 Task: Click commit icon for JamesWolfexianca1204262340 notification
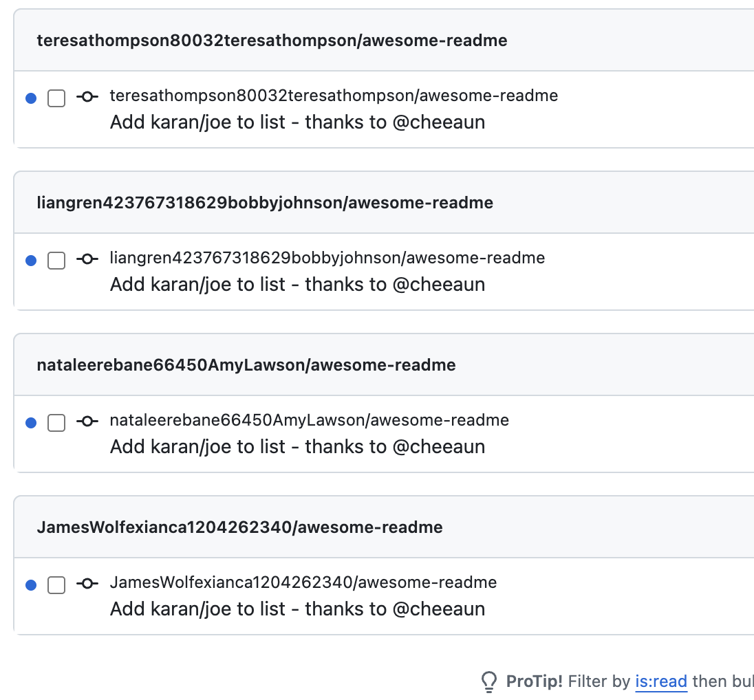tap(86, 584)
